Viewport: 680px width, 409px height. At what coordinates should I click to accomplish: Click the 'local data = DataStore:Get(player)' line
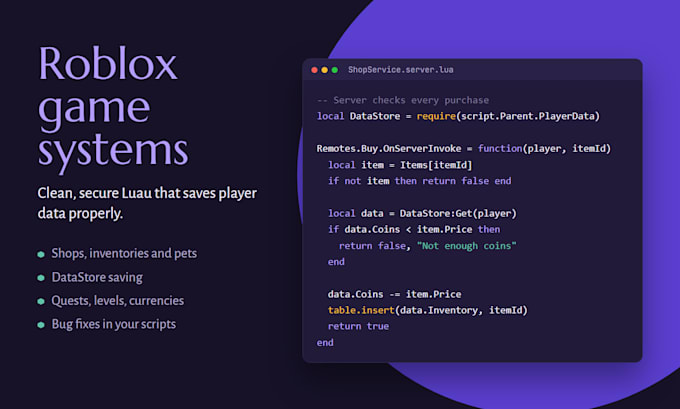[x=422, y=213]
